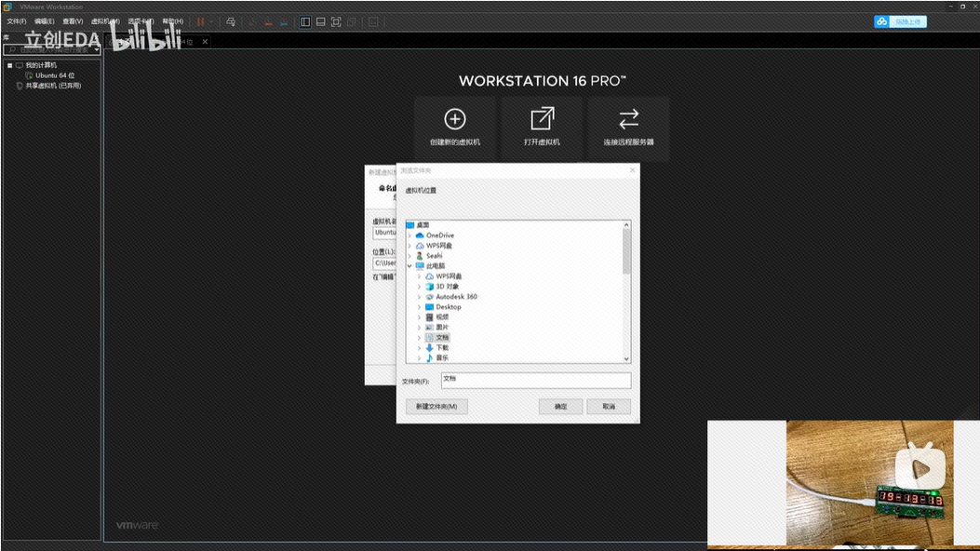Open the 选项卡(T) menu

(141, 21)
